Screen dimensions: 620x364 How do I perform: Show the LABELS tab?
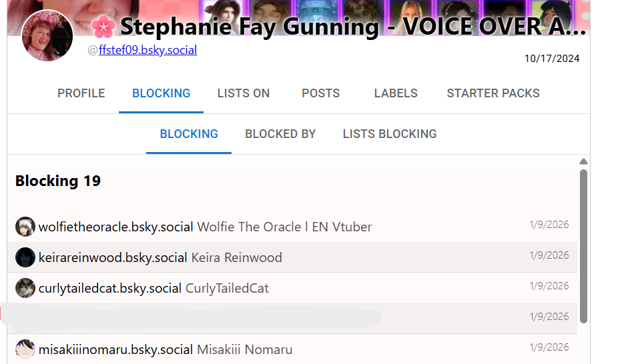pyautogui.click(x=396, y=93)
